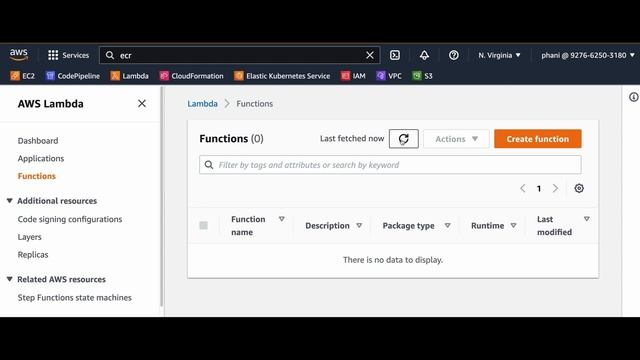Viewport: 640px width, 360px height.
Task: Click the magnifier icon in the filter box
Action: (x=209, y=165)
